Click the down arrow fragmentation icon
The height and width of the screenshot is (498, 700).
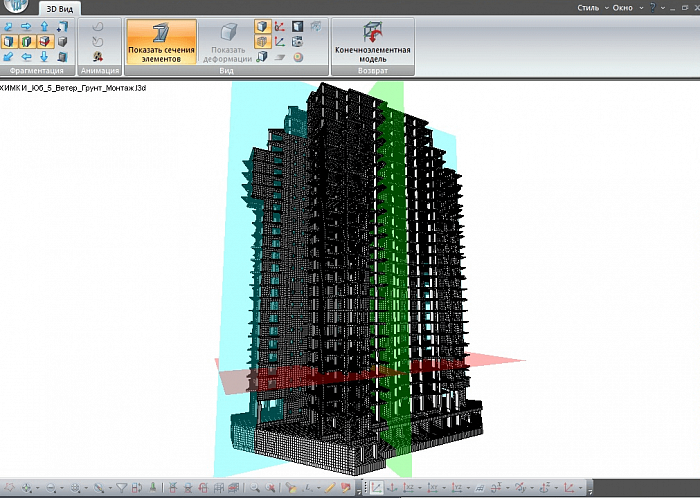pyautogui.click(x=45, y=57)
